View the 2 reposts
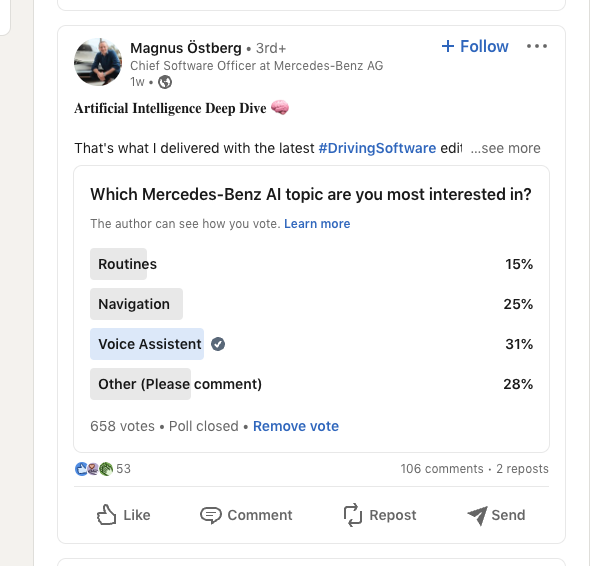Screen dimensions: 590x566 click(x=522, y=469)
